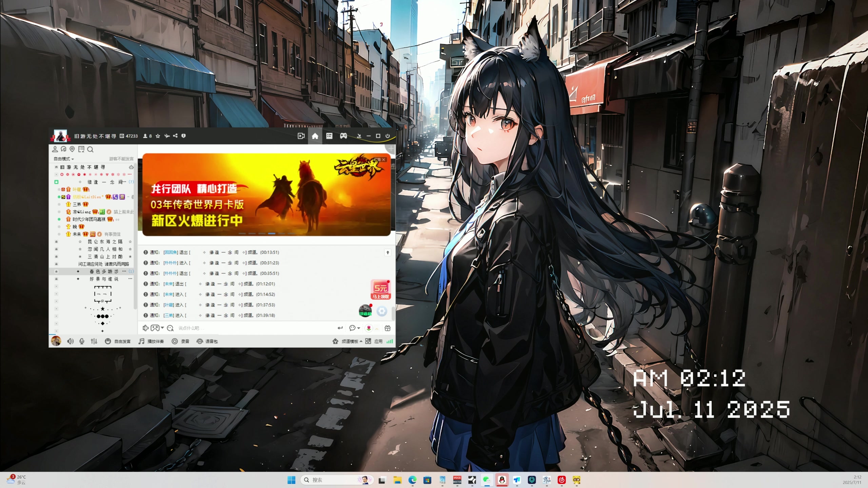Click the robot icon beside root channel

[131, 167]
